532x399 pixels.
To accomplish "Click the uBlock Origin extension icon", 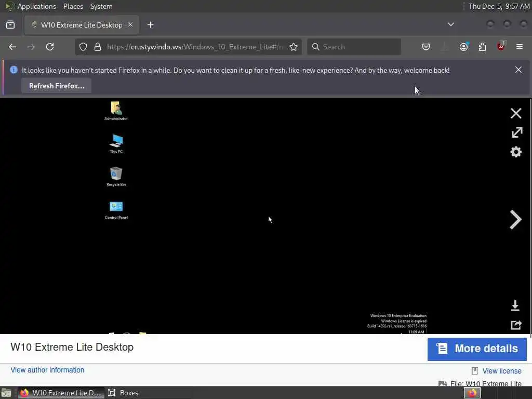I will coord(501,46).
